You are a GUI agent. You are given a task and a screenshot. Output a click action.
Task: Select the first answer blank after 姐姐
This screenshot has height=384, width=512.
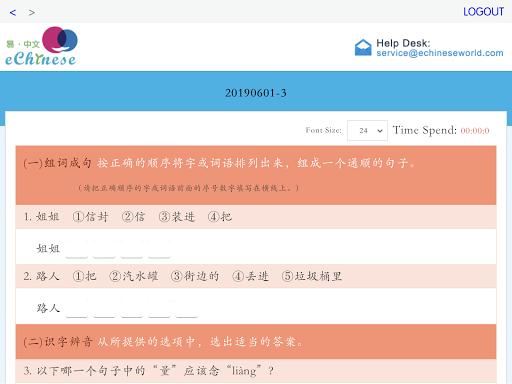(77, 249)
